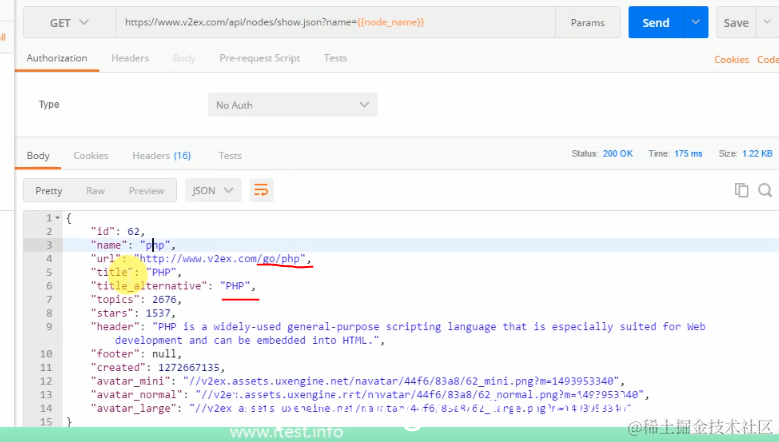
Task: Open the JSON format dropdown
Action: (x=213, y=190)
